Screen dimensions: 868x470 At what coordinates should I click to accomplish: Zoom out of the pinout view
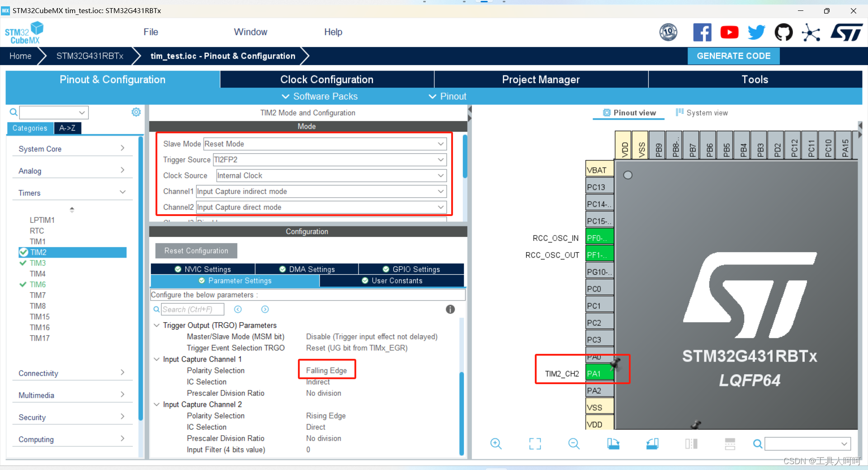coord(574,444)
